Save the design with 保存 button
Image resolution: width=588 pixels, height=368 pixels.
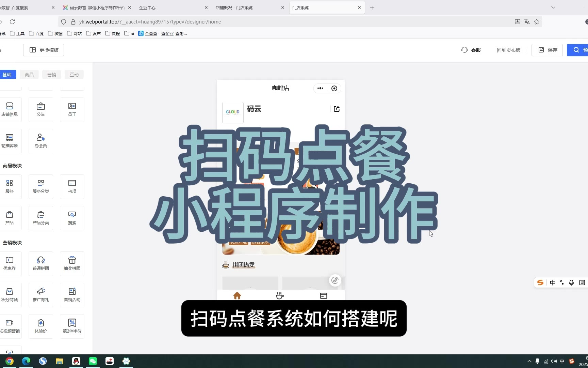click(x=547, y=50)
